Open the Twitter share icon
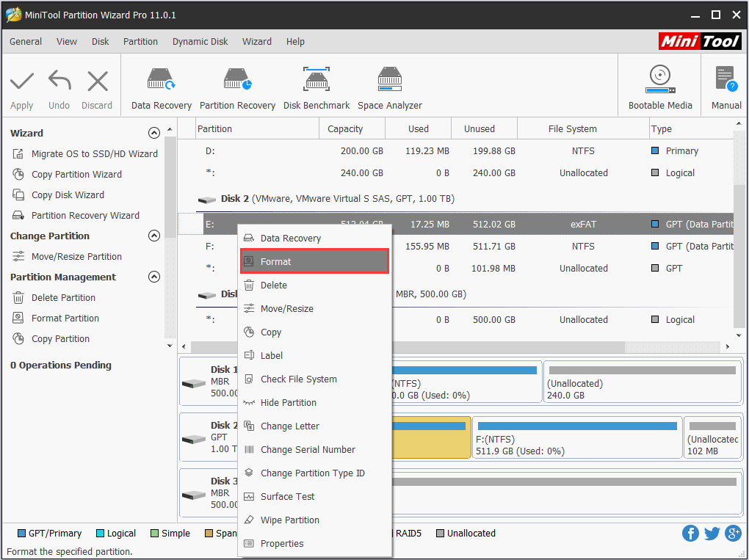 click(x=712, y=533)
